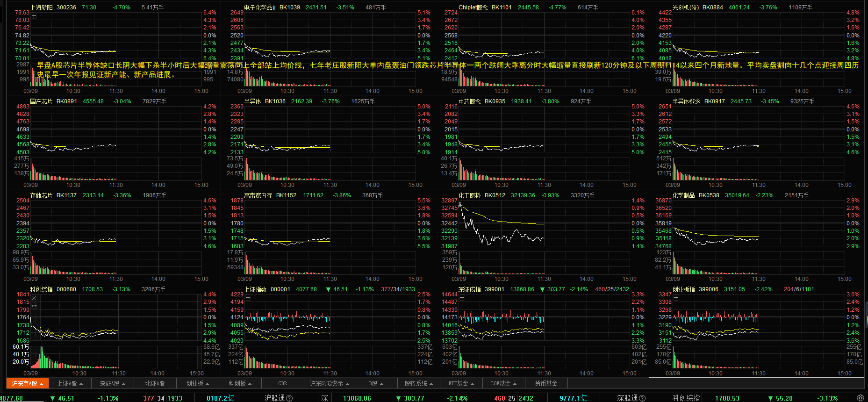868x402 pixels.
Task: Select the 化学制品 BK0538 chart title
Action: (x=696, y=195)
